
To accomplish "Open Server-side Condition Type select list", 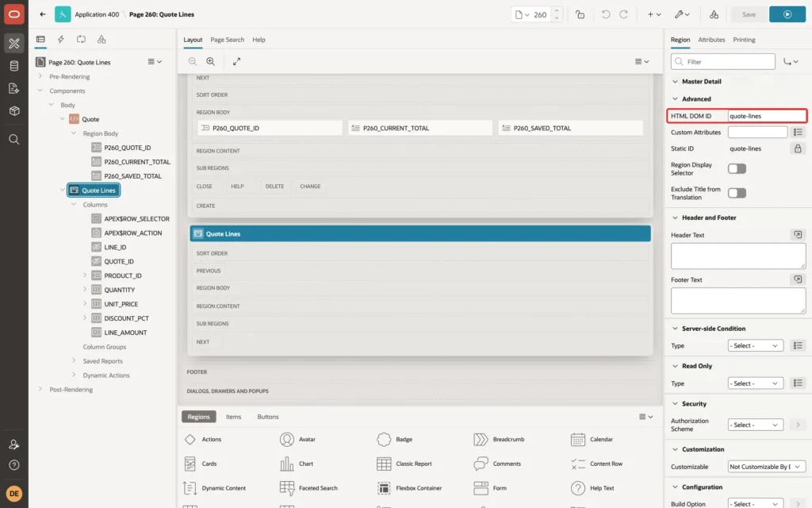I will pyautogui.click(x=755, y=345).
